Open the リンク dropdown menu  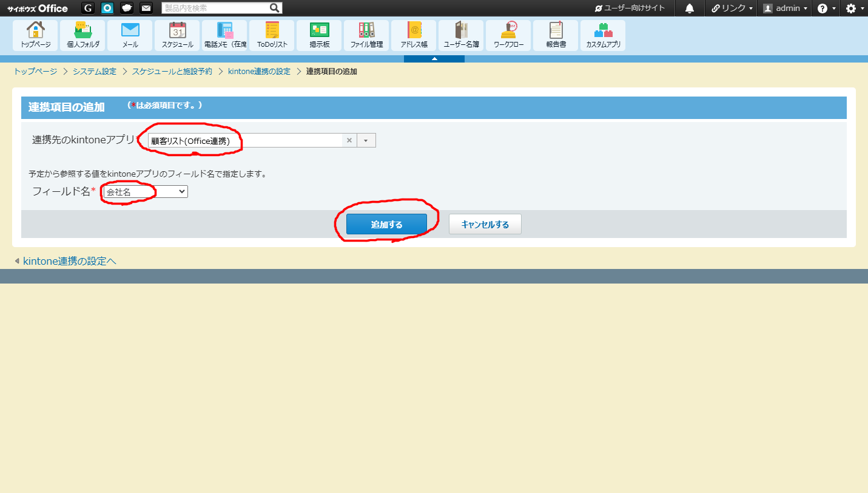tap(732, 8)
